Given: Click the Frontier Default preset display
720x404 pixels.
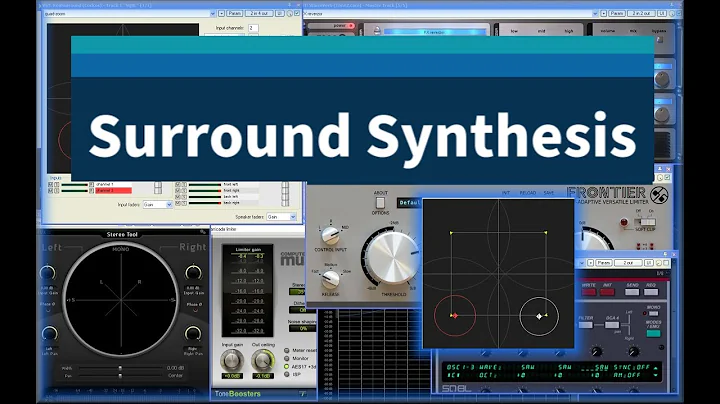Looking at the screenshot, I should pos(410,202).
